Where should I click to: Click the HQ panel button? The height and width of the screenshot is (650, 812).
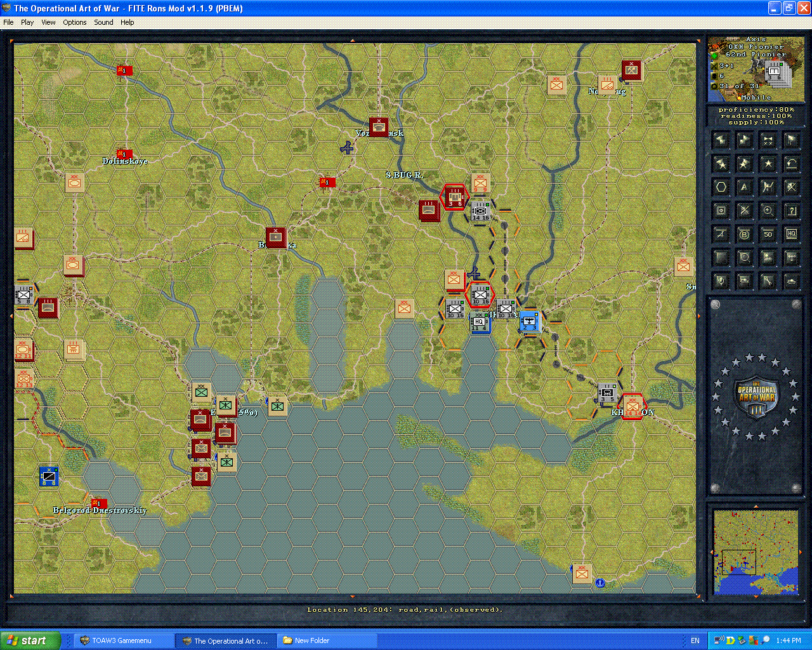(791, 234)
